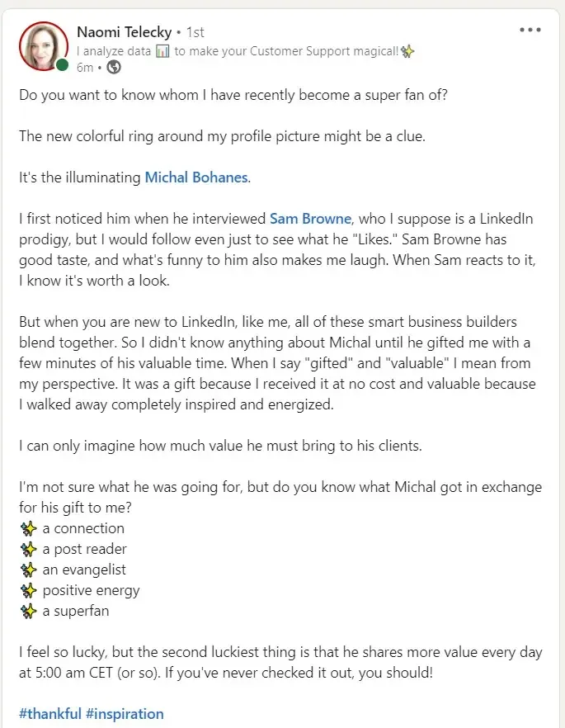Click the "I analyze data" headline text

(x=114, y=51)
